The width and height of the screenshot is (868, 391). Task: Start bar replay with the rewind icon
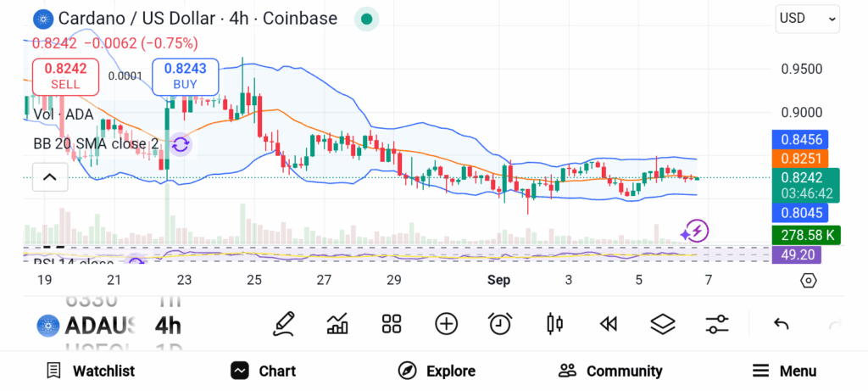[608, 323]
